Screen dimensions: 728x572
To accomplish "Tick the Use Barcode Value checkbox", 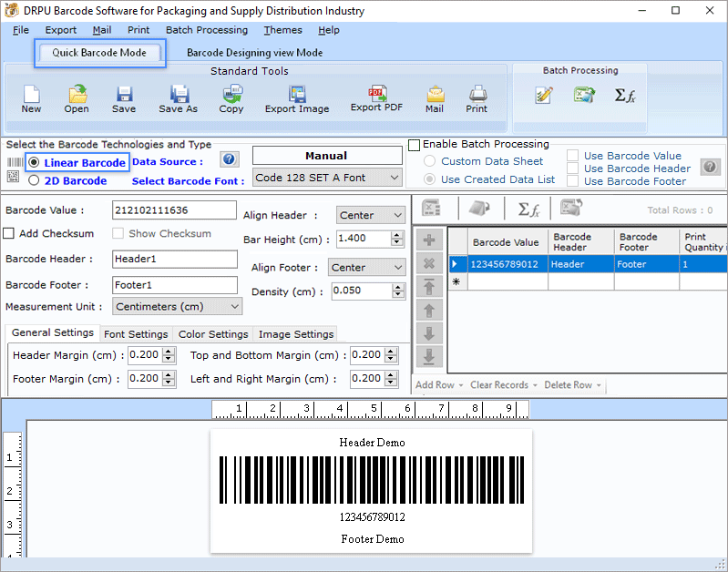I will tap(573, 156).
